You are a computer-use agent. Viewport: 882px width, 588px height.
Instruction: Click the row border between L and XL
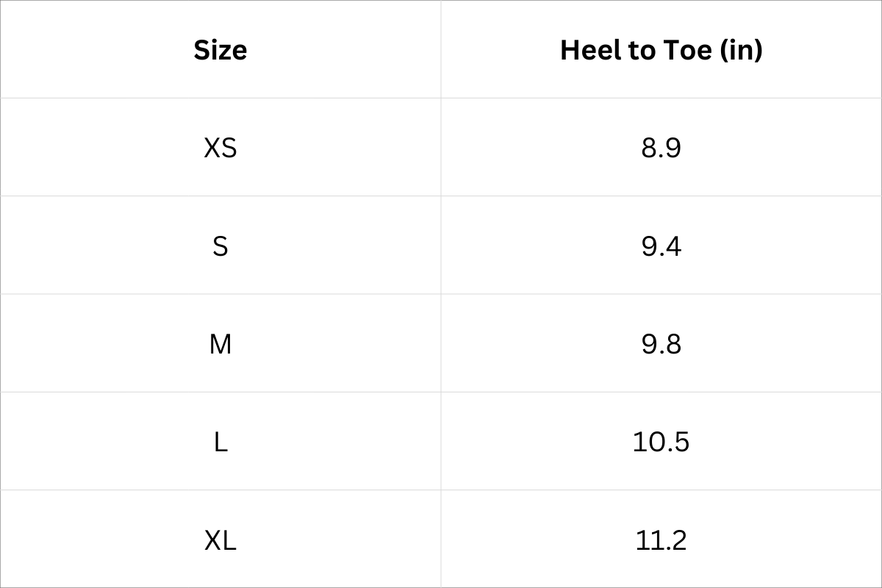click(x=220, y=490)
